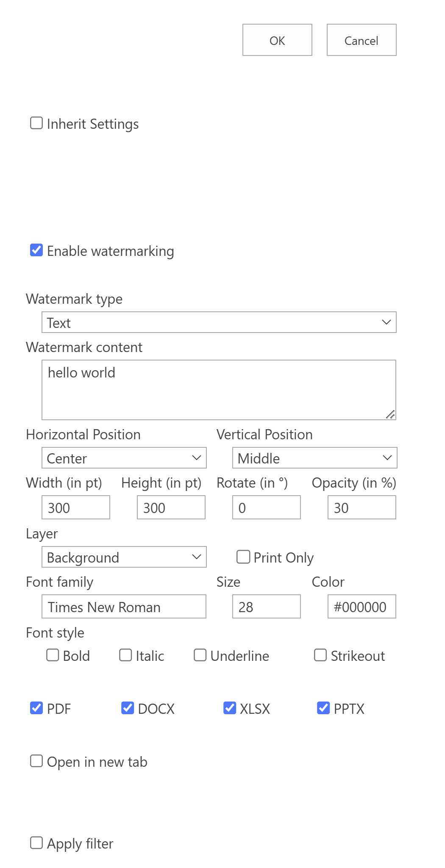Check the Strikeout font style option
This screenshot has height=868, width=445.
(x=320, y=655)
